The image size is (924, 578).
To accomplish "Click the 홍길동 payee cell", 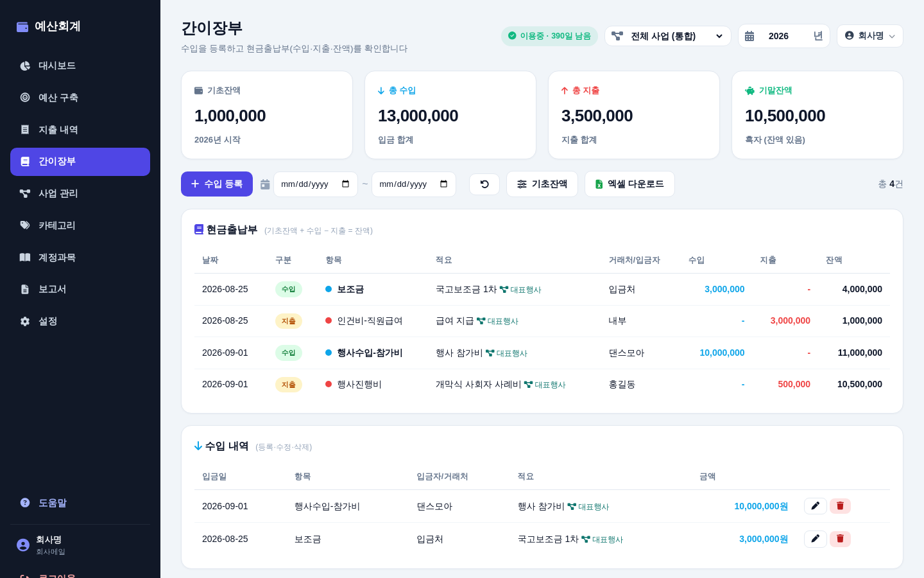I will tap(622, 384).
